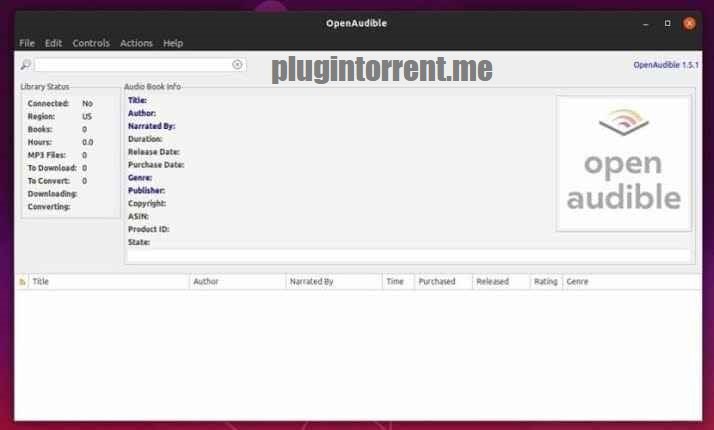Close the OpenAudible window
This screenshot has width=714, height=430.
(x=689, y=23)
